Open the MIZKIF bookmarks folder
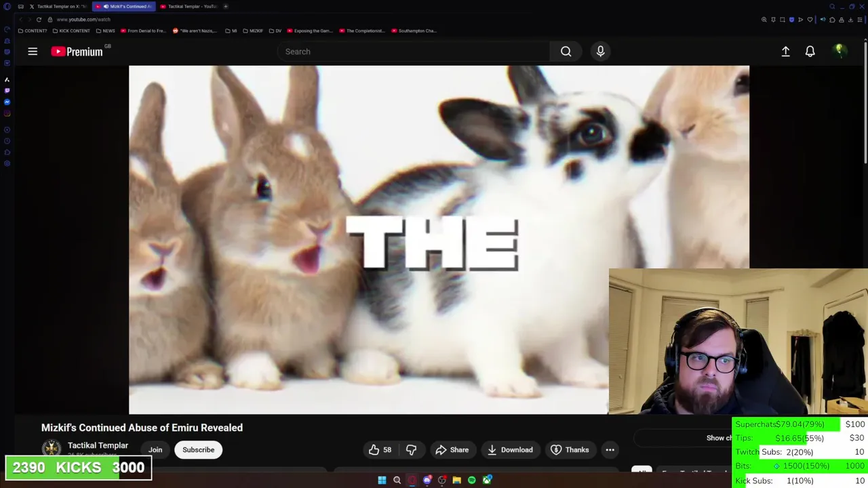The width and height of the screenshot is (868, 488). 252,30
